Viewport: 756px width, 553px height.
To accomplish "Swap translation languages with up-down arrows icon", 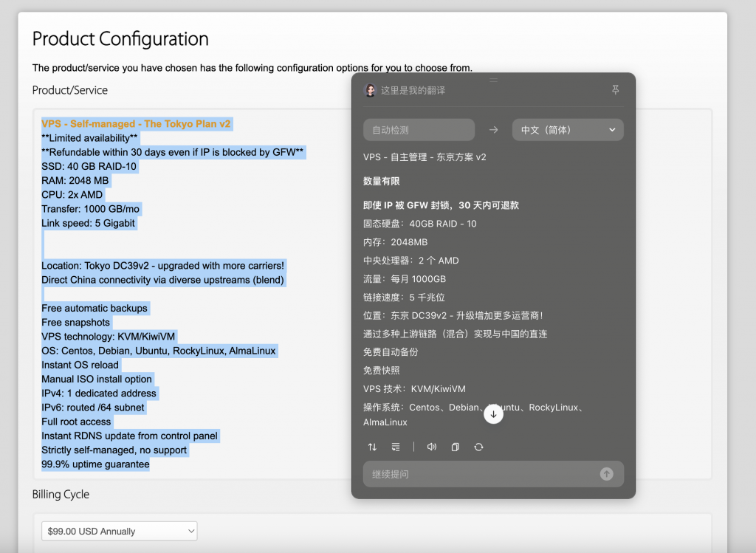I will [x=372, y=447].
